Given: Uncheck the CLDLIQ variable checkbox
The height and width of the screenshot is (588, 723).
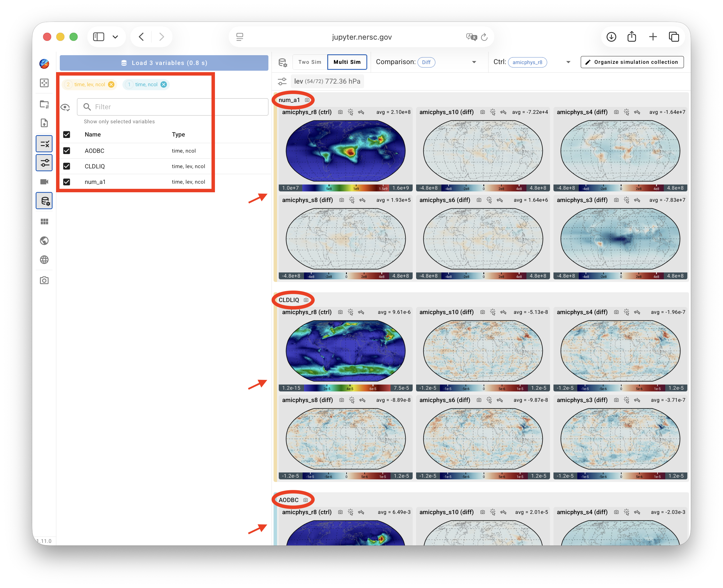Looking at the screenshot, I should (x=67, y=166).
